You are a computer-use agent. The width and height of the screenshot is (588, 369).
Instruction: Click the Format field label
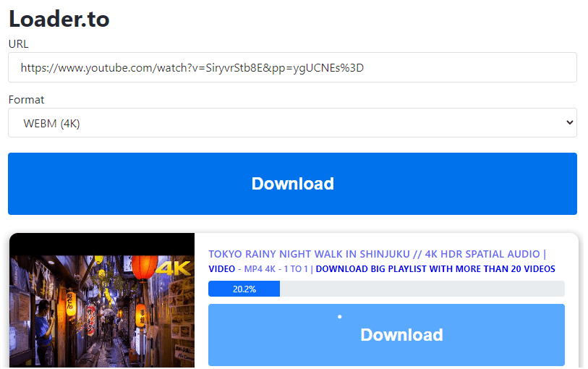click(x=26, y=100)
